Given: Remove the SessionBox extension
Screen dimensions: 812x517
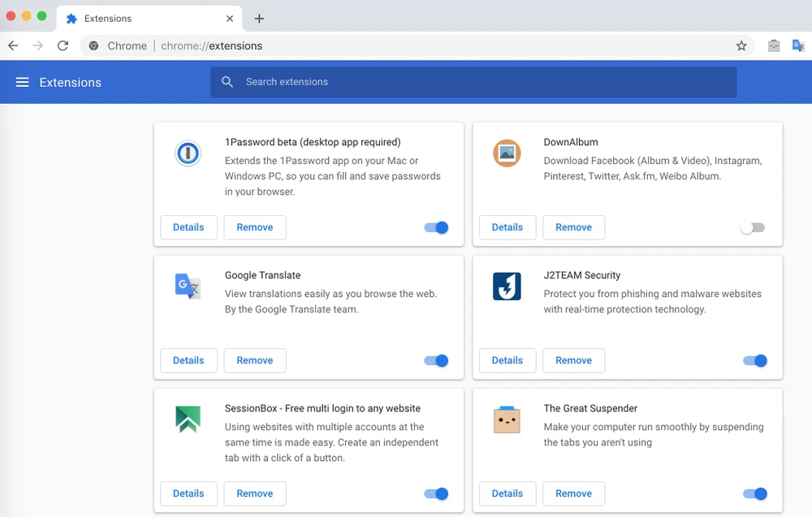Looking at the screenshot, I should pos(254,493).
